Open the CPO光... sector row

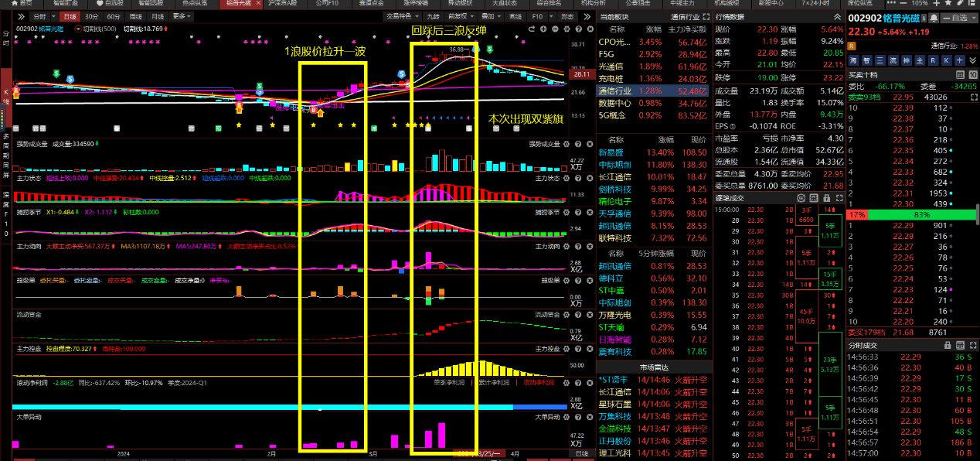(653, 42)
